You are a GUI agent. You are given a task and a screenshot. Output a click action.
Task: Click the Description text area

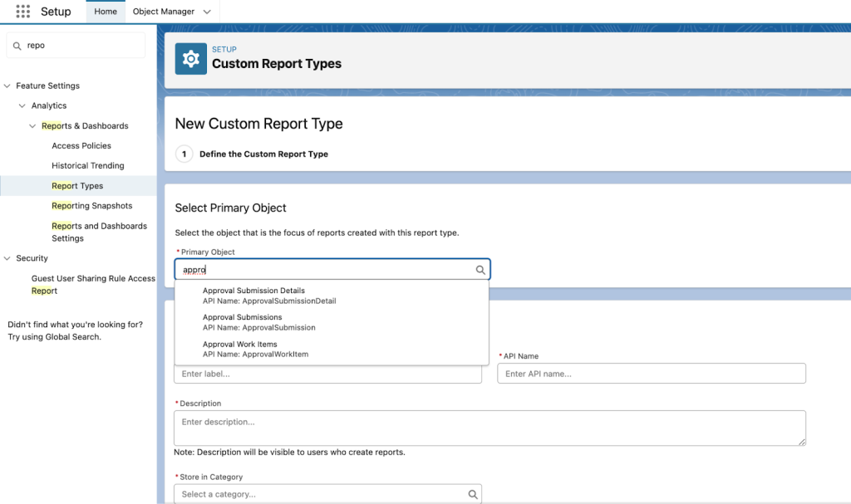click(489, 428)
